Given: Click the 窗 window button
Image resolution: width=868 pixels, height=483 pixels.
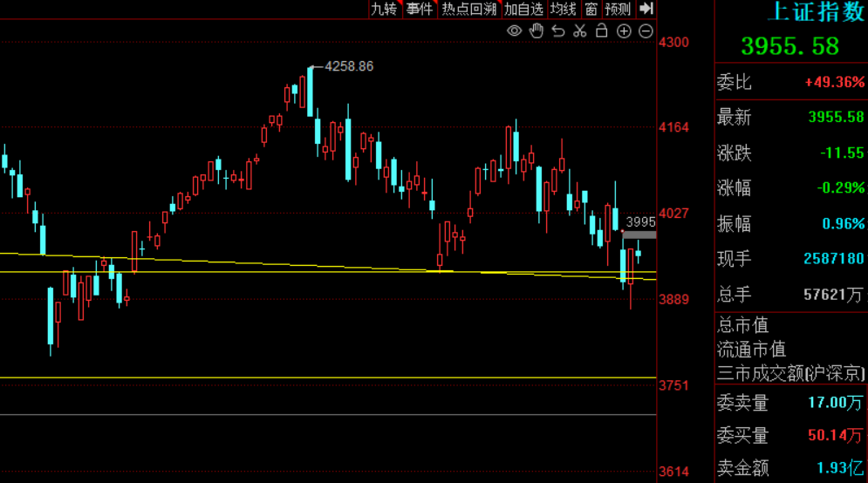Looking at the screenshot, I should pos(591,9).
